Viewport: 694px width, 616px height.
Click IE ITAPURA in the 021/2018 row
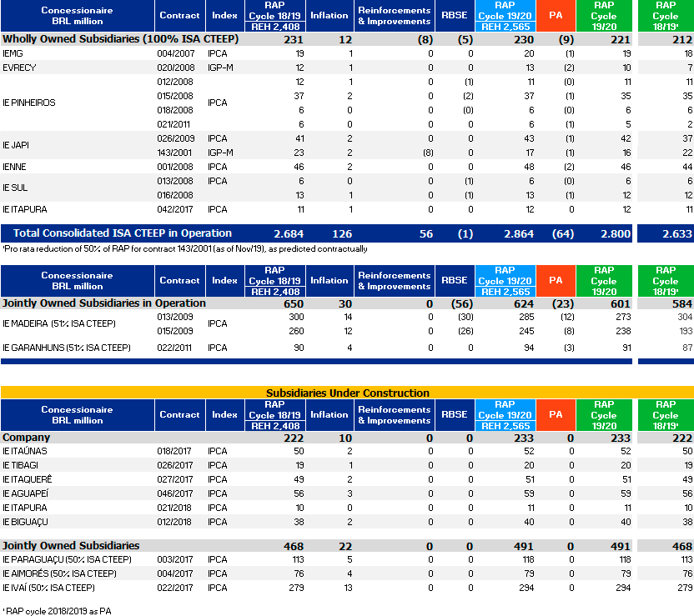(x=25, y=508)
